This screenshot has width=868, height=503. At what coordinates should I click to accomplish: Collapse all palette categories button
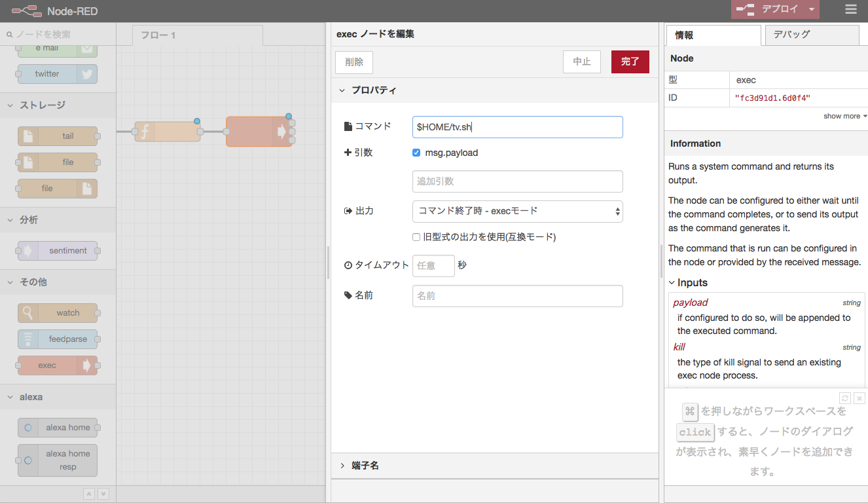90,494
